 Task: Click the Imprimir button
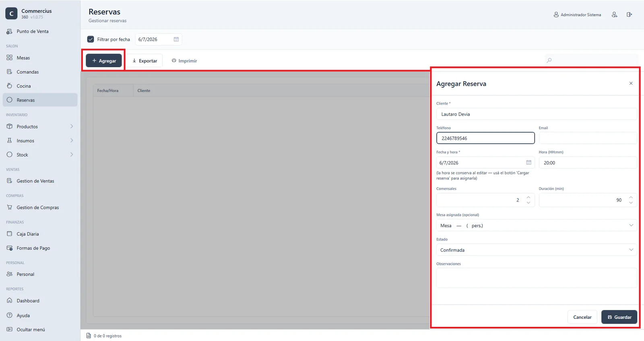(x=184, y=61)
